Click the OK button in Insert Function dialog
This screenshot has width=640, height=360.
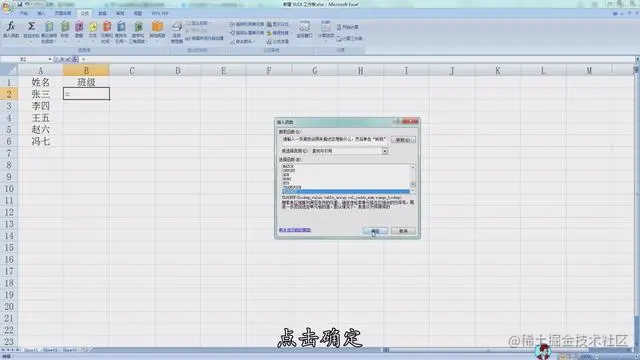(375, 231)
